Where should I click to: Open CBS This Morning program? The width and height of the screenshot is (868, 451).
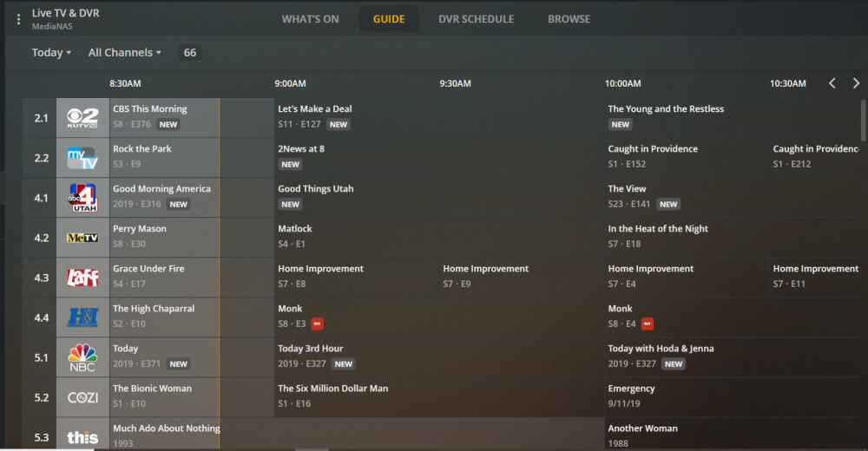(x=192, y=118)
